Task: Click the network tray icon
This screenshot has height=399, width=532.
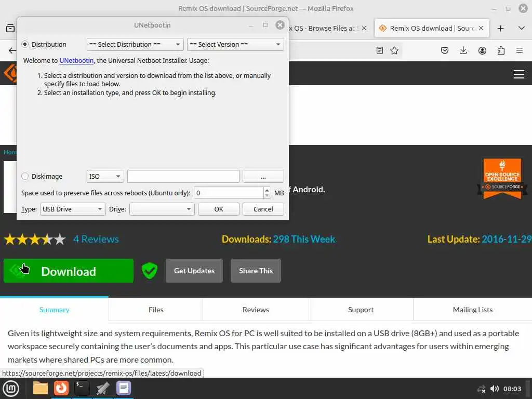Action: 481,389
